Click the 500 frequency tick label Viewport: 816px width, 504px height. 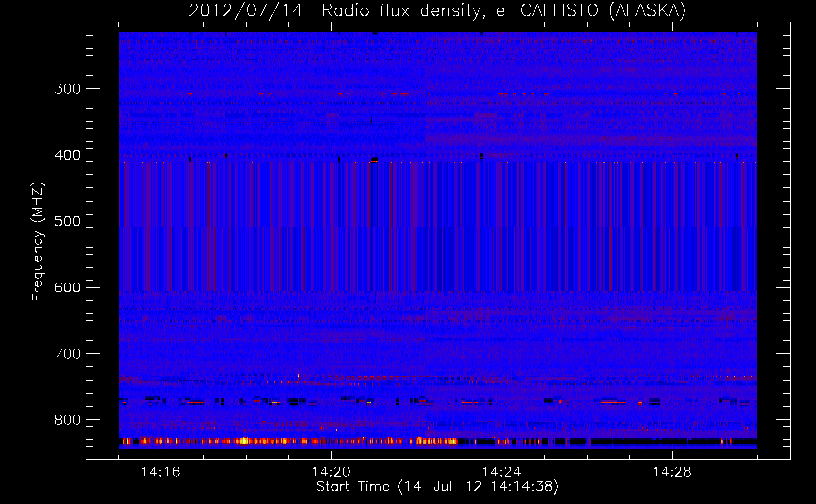[68, 221]
